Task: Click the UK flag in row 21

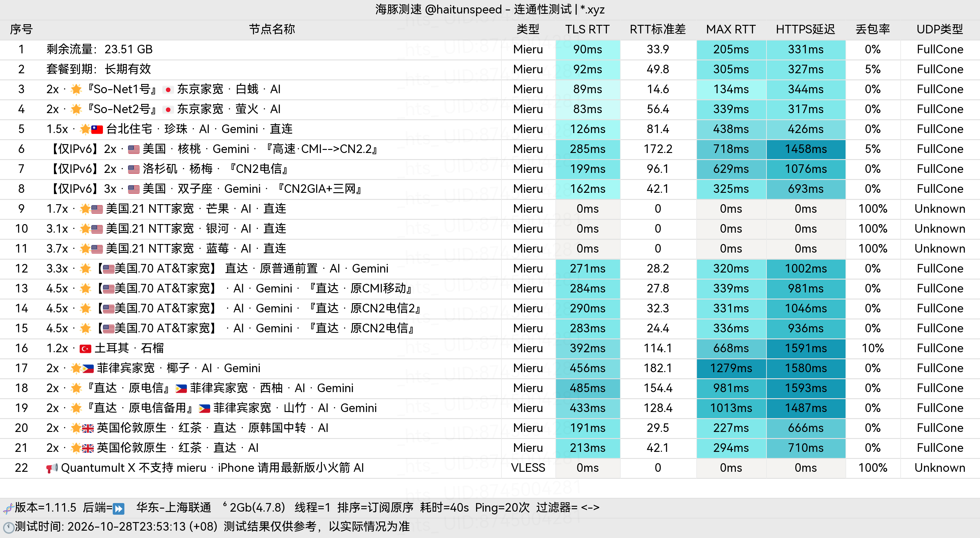Action: coord(88,448)
